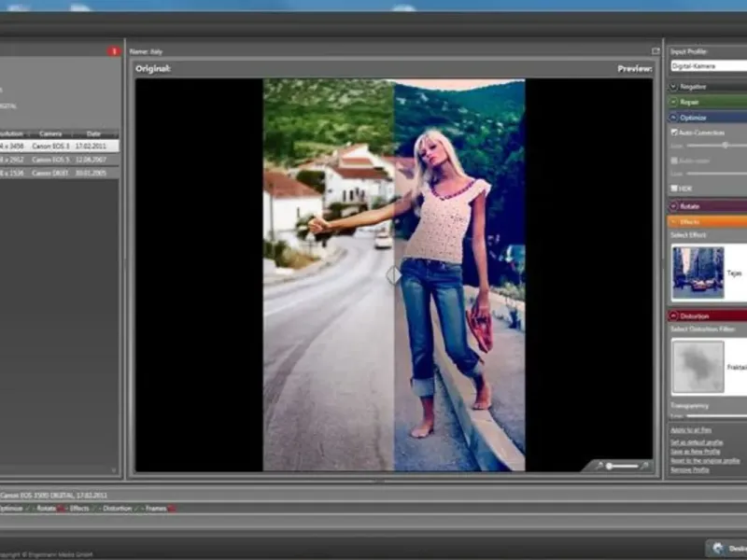The height and width of the screenshot is (560, 747).
Task: Click the zoom-in magnifier icon under the preview
Action: tap(644, 466)
